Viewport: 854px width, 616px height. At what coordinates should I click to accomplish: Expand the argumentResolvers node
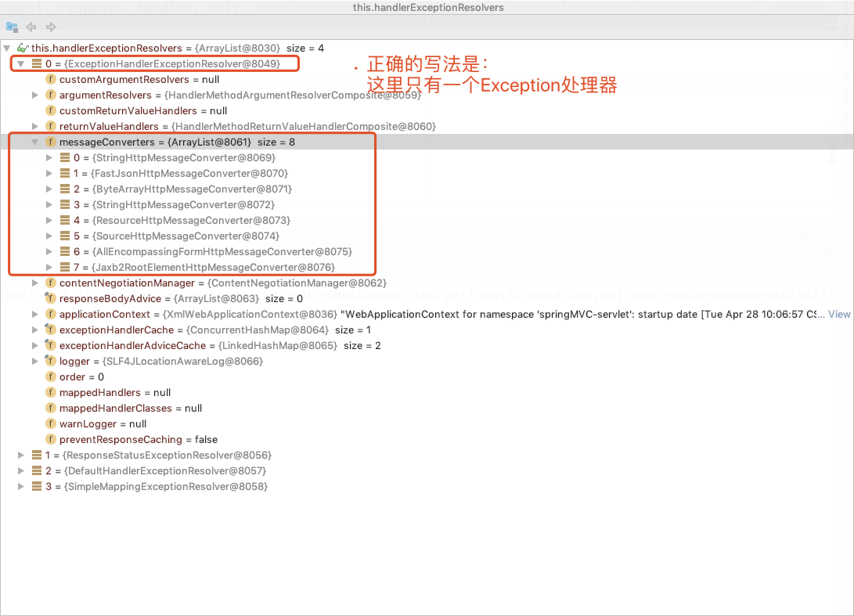tap(34, 95)
